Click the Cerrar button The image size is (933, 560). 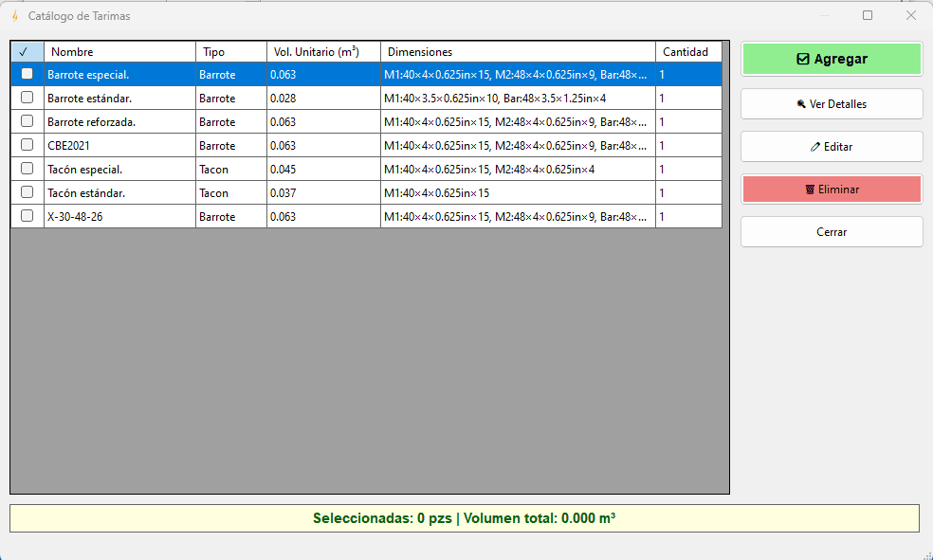tap(832, 232)
